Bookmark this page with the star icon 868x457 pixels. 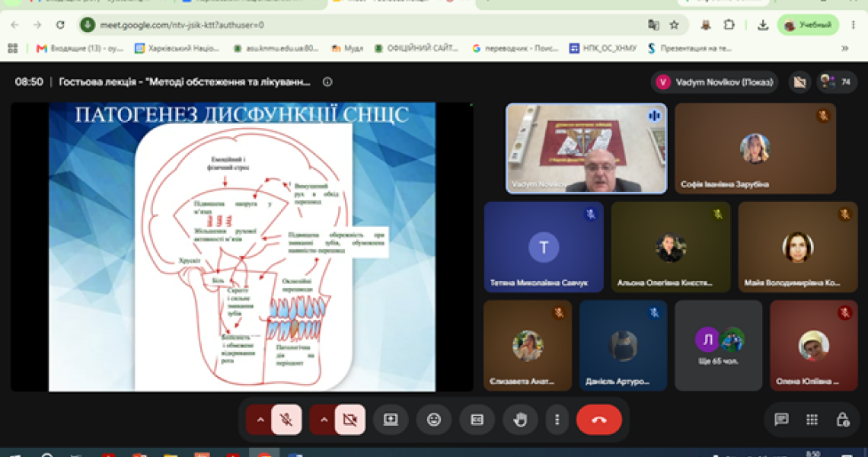(x=674, y=25)
